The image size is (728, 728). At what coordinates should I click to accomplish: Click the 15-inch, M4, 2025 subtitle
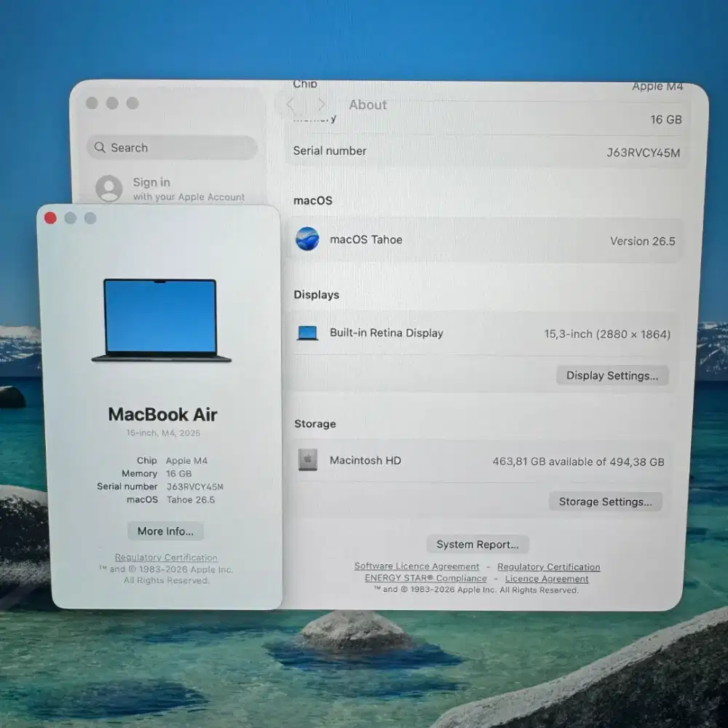coord(163,432)
